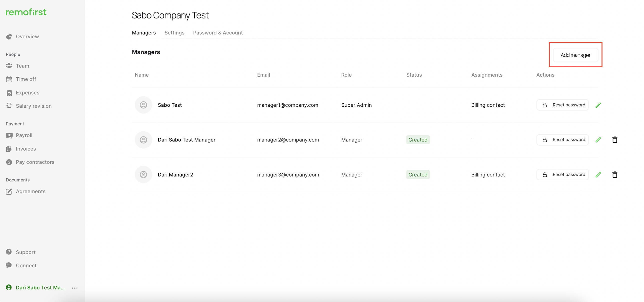644x302 pixels.
Task: Click the Super Admin role cell
Action: click(x=356, y=105)
